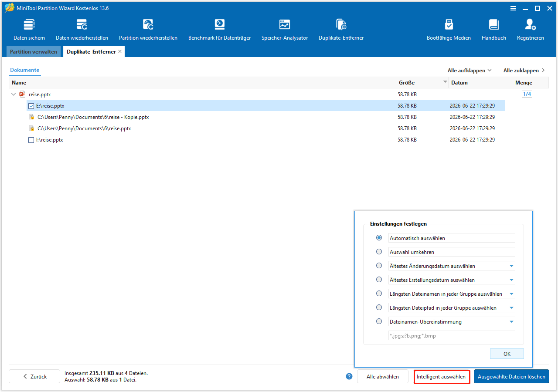Click the filename pattern input field

[452, 335]
